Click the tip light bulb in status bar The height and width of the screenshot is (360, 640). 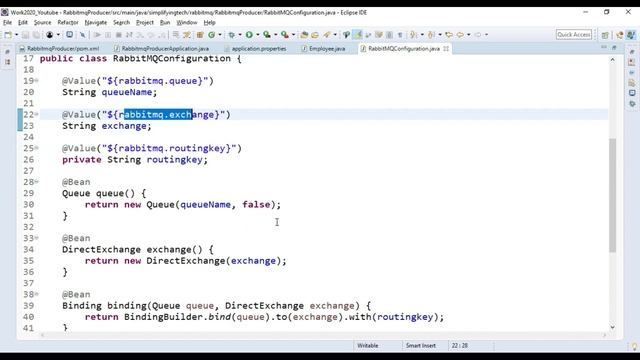[x=634, y=347]
